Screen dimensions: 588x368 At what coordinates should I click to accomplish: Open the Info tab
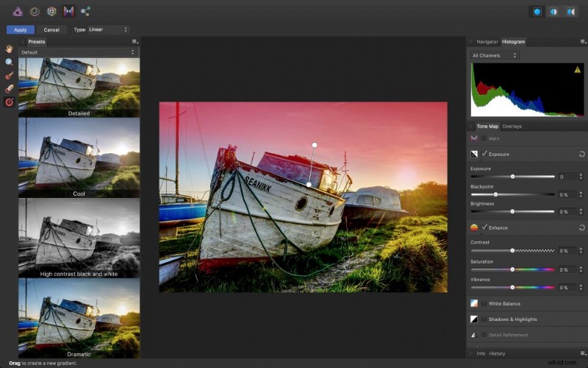coord(481,353)
